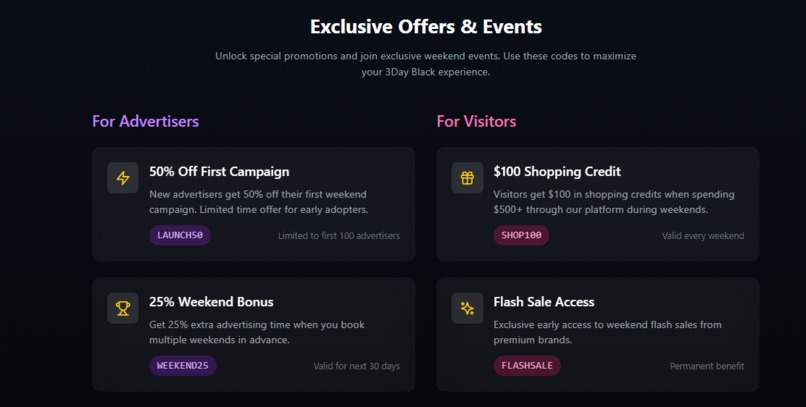This screenshot has width=806, height=407.
Task: Click the gift box icon
Action: [467, 178]
